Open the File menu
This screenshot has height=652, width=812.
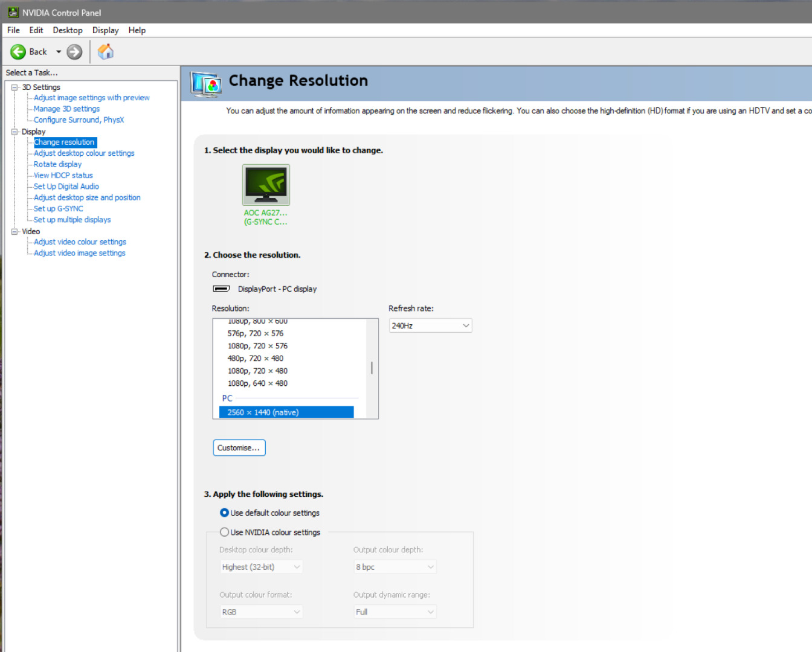pyautogui.click(x=13, y=30)
